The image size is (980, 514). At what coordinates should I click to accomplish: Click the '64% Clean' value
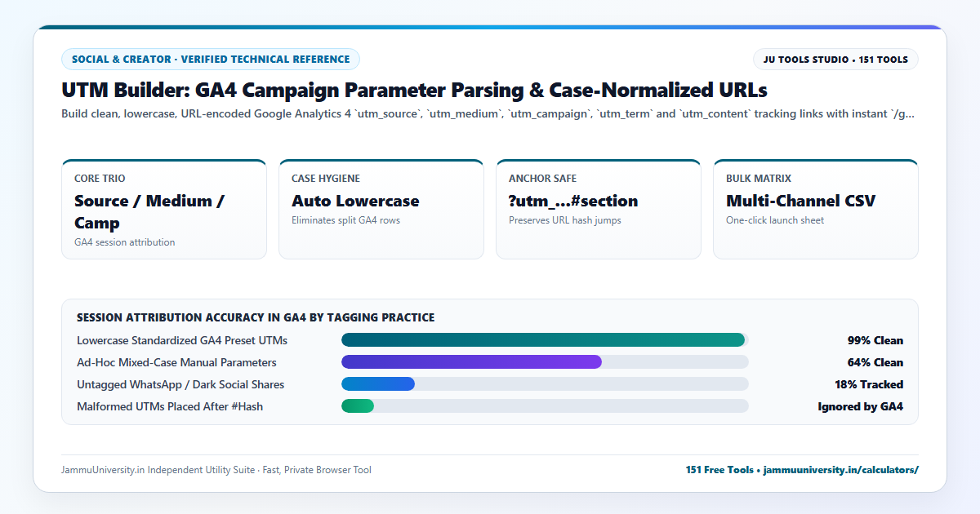pyautogui.click(x=875, y=362)
